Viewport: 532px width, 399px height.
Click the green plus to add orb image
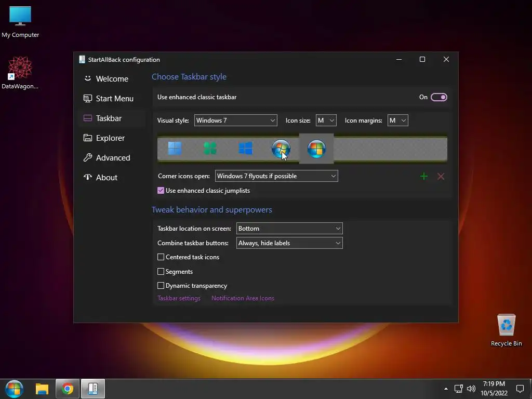(424, 176)
